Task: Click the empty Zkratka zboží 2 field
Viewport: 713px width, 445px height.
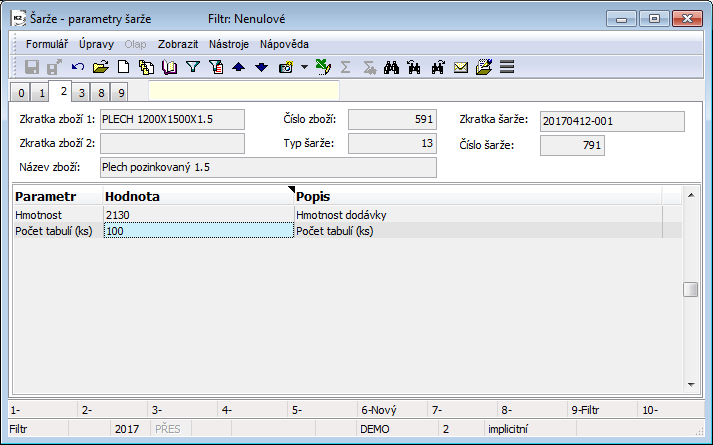Action: click(172, 143)
